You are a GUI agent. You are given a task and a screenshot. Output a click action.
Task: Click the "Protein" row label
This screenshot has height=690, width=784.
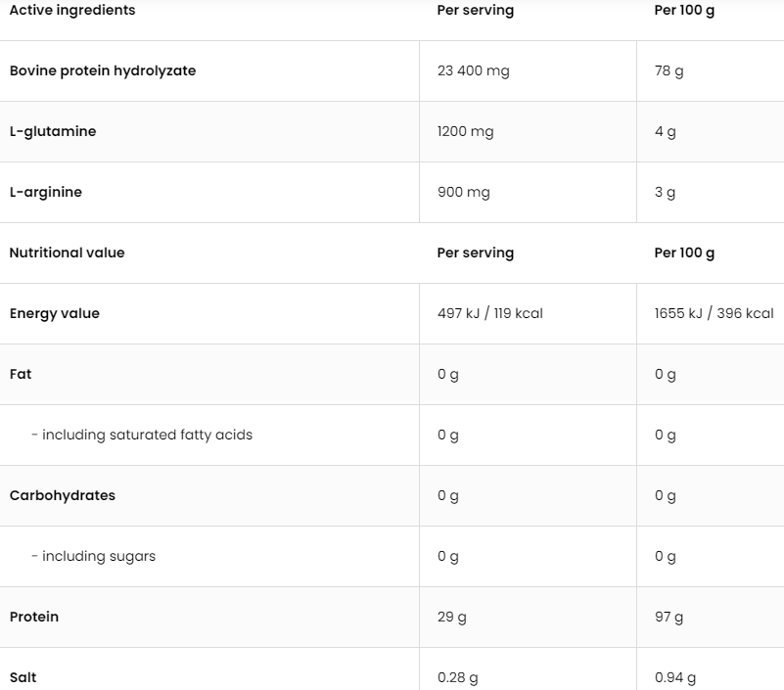pos(34,617)
